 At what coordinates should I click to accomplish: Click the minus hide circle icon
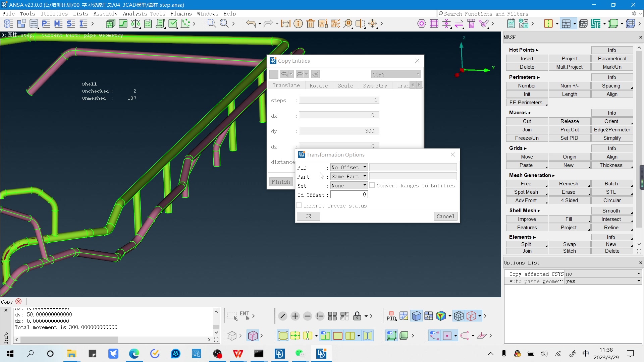coord(307,316)
